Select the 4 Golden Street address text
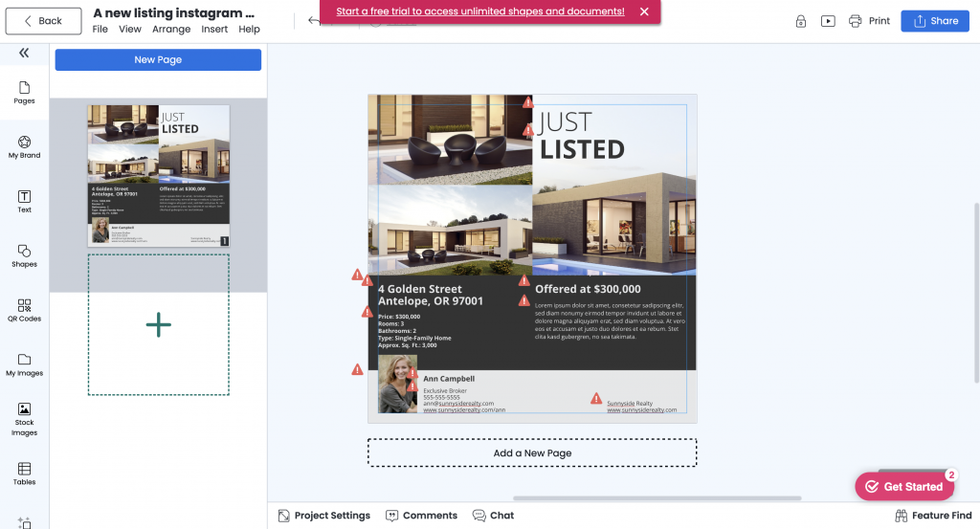Viewport: 980px width, 529px height. (430, 295)
